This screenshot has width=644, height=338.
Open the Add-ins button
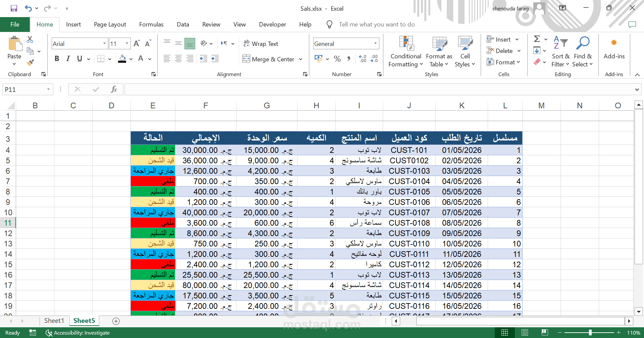coord(614,49)
